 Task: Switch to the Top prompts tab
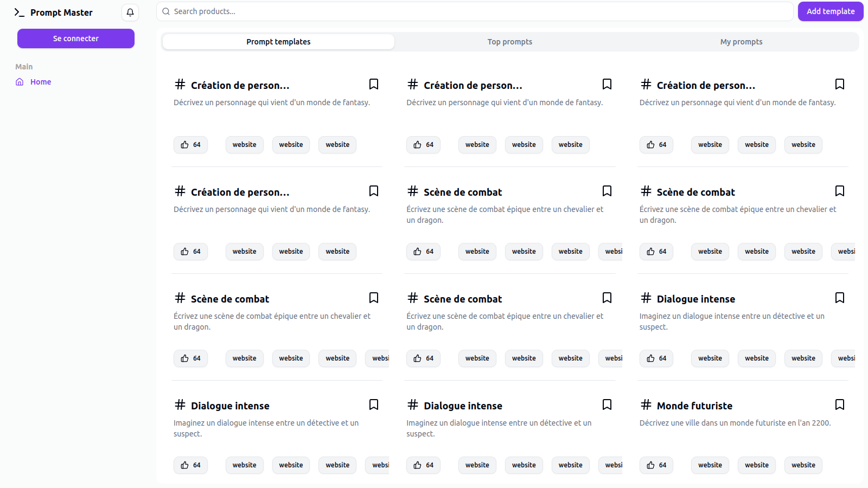coord(509,41)
